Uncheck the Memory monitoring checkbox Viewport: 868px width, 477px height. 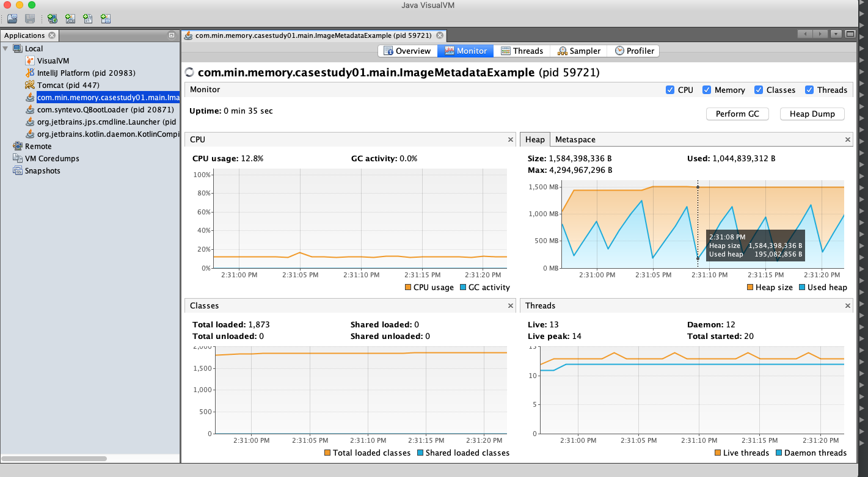pyautogui.click(x=706, y=89)
